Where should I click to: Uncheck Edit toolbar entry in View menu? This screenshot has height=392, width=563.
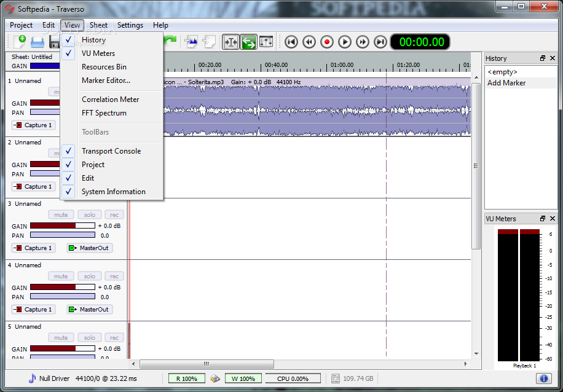click(112, 178)
